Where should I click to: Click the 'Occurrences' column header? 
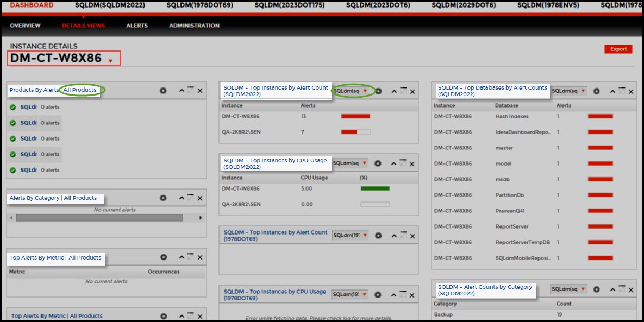(x=164, y=272)
